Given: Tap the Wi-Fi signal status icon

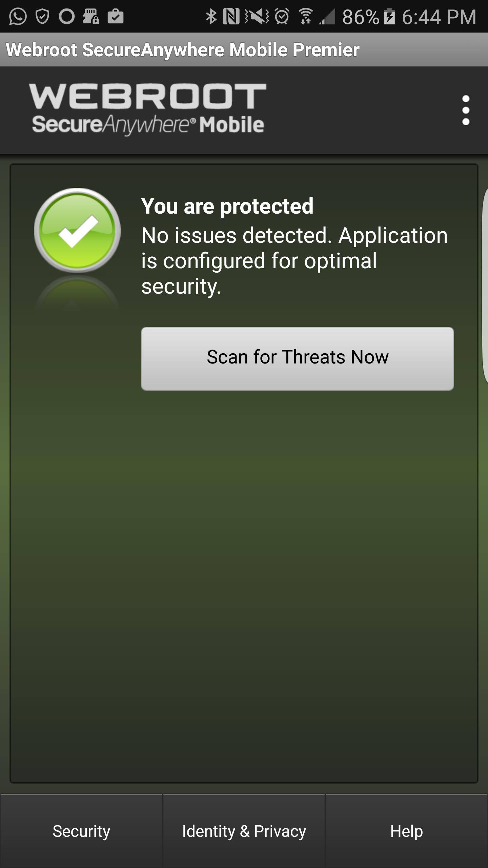Looking at the screenshot, I should tap(305, 17).
